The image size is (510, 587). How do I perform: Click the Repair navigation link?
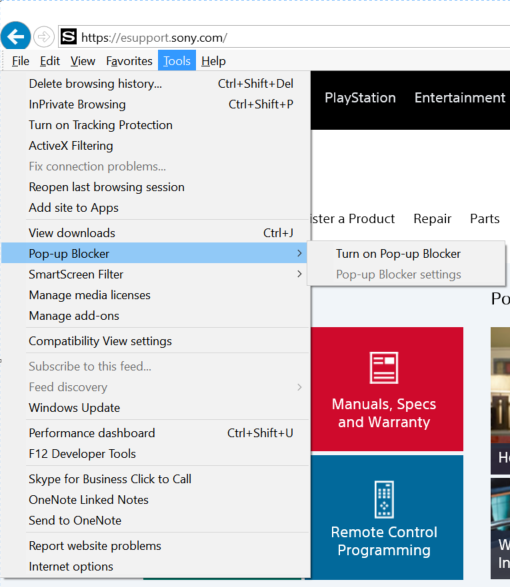coord(432,218)
